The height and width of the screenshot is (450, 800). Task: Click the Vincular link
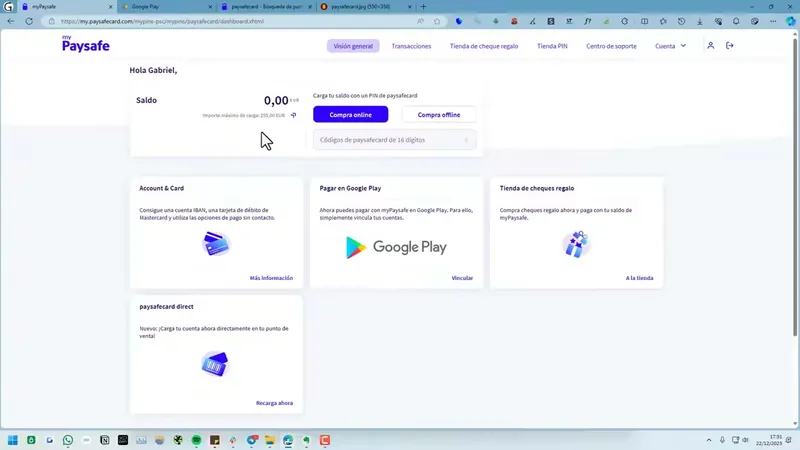(x=462, y=278)
